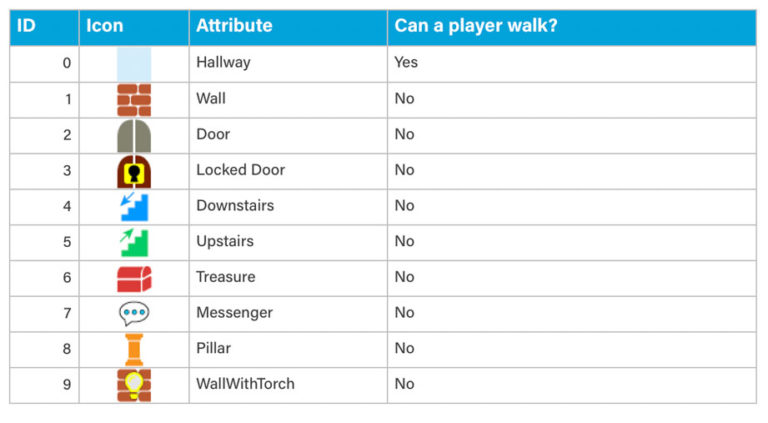The width and height of the screenshot is (768, 423).
Task: Click the "No" cell in Treasure row
Action: point(404,277)
